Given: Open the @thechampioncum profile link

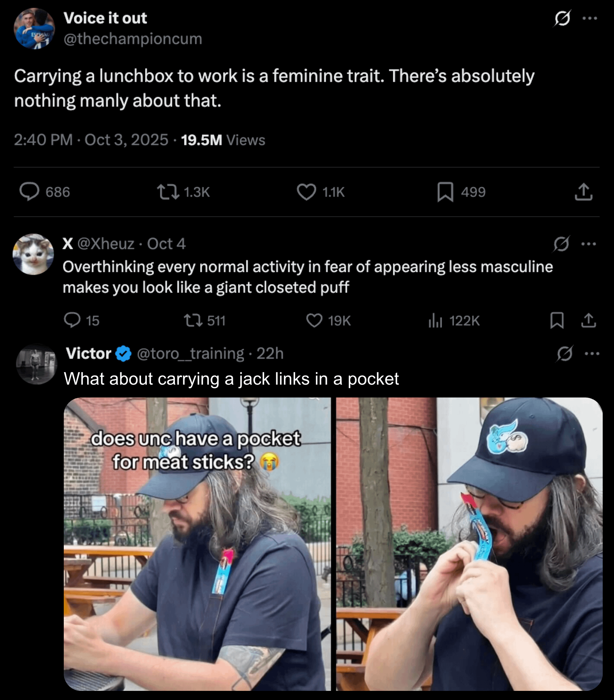Looking at the screenshot, I should click(133, 39).
